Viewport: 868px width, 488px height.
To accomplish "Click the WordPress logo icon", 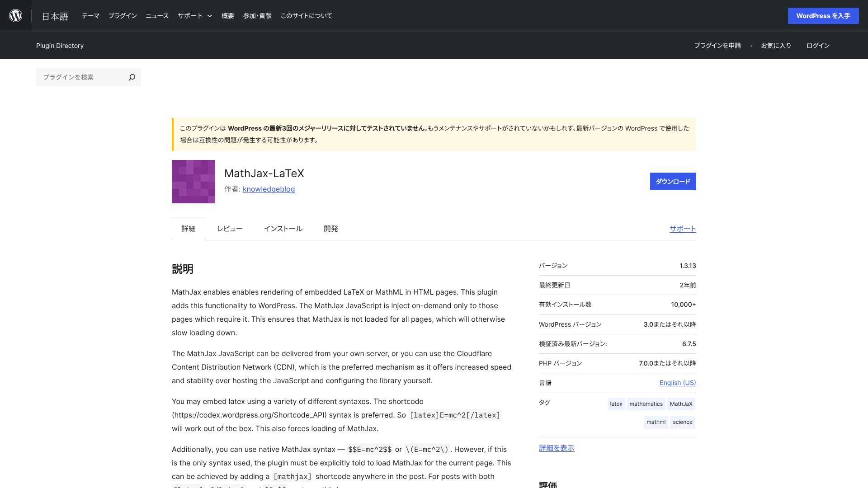I will (x=16, y=16).
